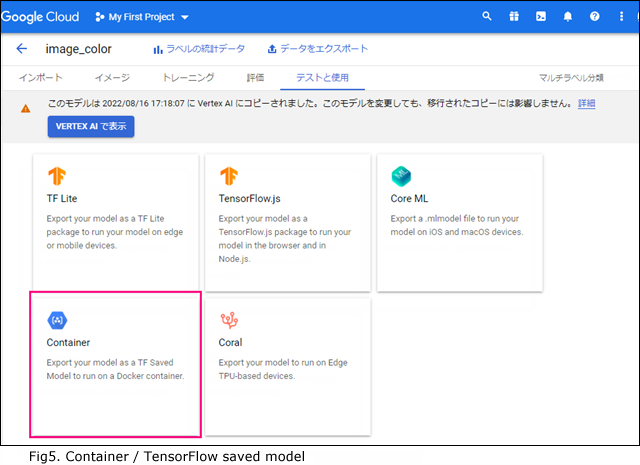Click the Core ML .mlmodel description text
Viewport: 640px width, 465px height.
(x=457, y=225)
